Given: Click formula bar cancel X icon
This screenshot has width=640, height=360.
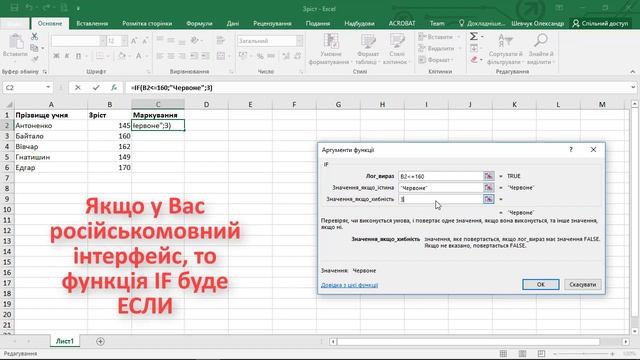Looking at the screenshot, I should click(x=78, y=87).
